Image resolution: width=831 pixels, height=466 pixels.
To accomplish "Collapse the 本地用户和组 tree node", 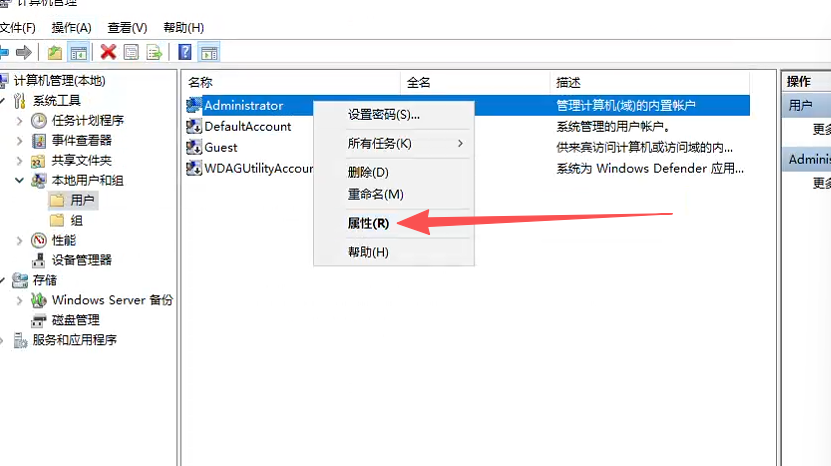I will (19, 180).
